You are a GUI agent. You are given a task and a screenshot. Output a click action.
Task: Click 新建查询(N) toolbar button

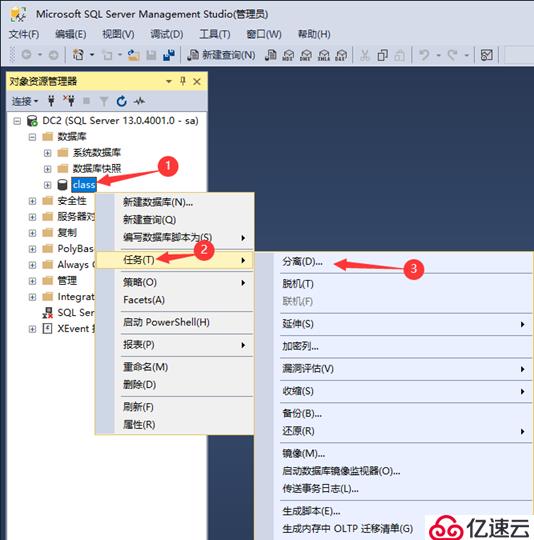221,55
